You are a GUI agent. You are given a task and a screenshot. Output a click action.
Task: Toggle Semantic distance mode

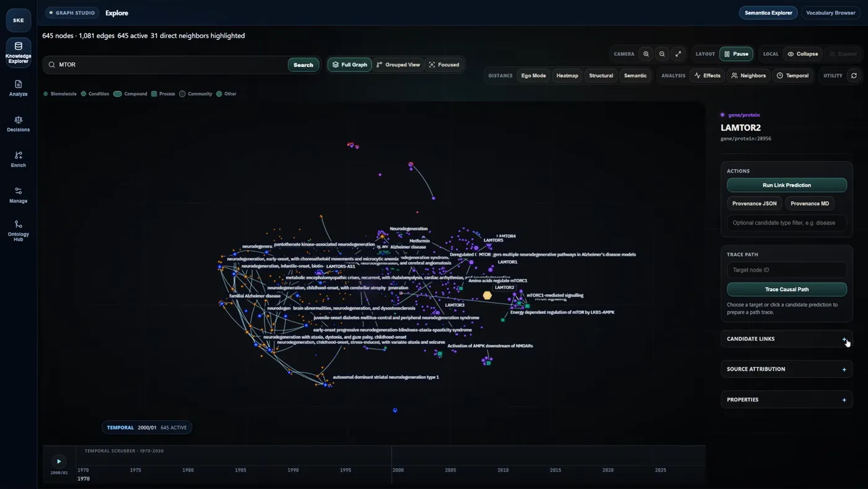635,76
